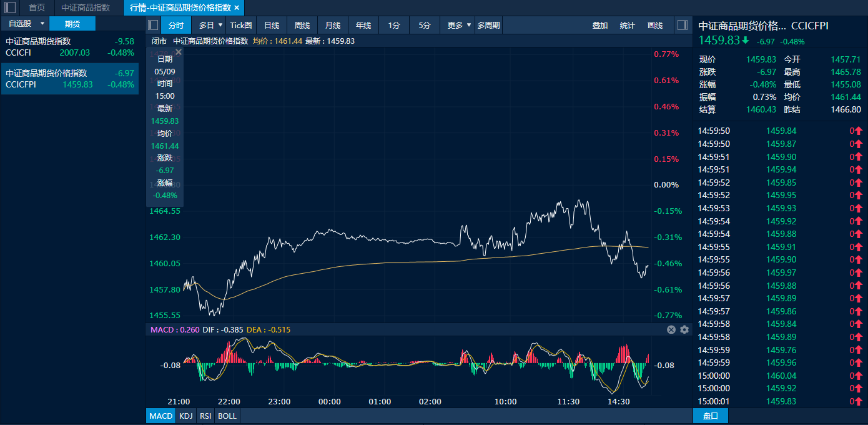
Task: Click the 叠加 overlay button
Action: point(600,25)
